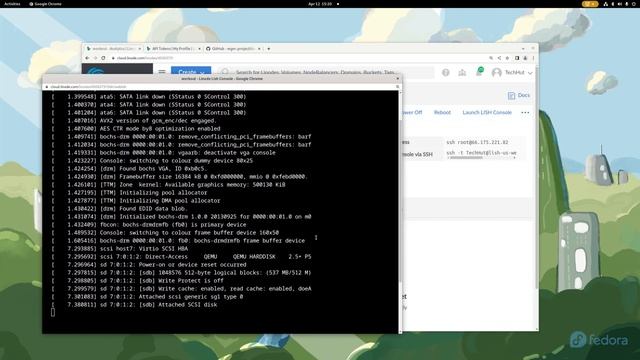Open the network status icon in top bar
Screen dimensions: 640x360
pyautogui.click(x=606, y=4)
